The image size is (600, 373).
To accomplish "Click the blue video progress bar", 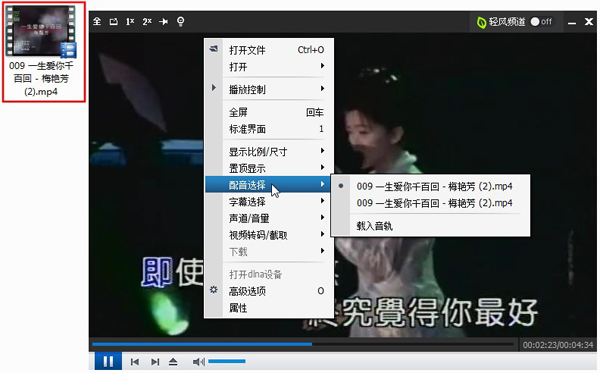I will [202, 344].
